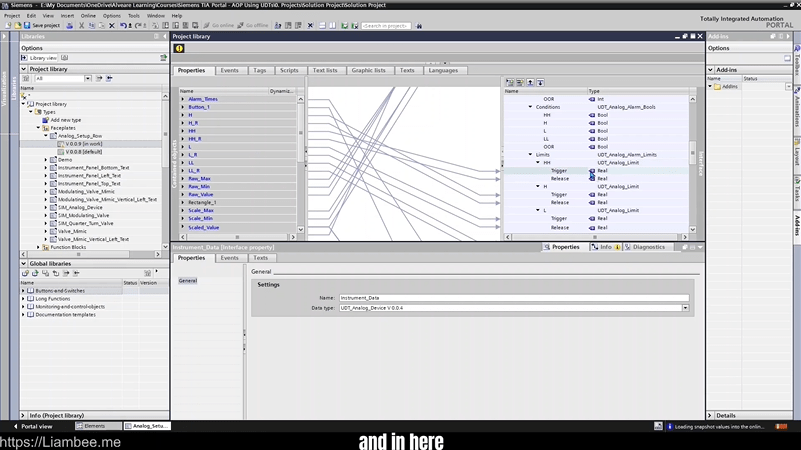Click the Delete X icon in main toolbar
The width and height of the screenshot is (801, 450).
(x=309, y=25)
